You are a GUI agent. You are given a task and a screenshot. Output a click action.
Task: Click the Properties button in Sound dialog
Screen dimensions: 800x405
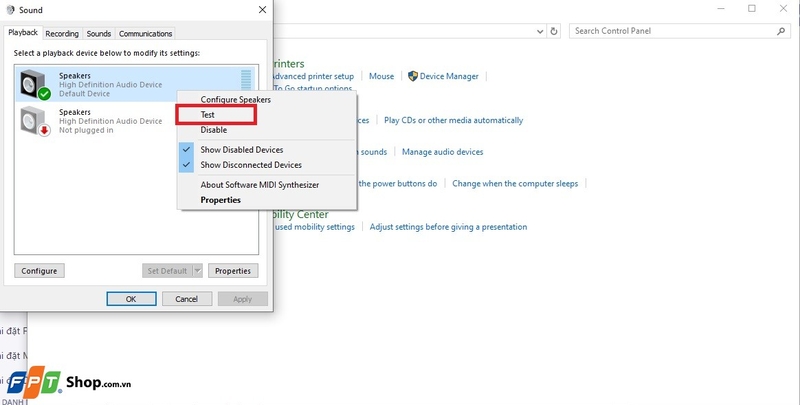[233, 271]
